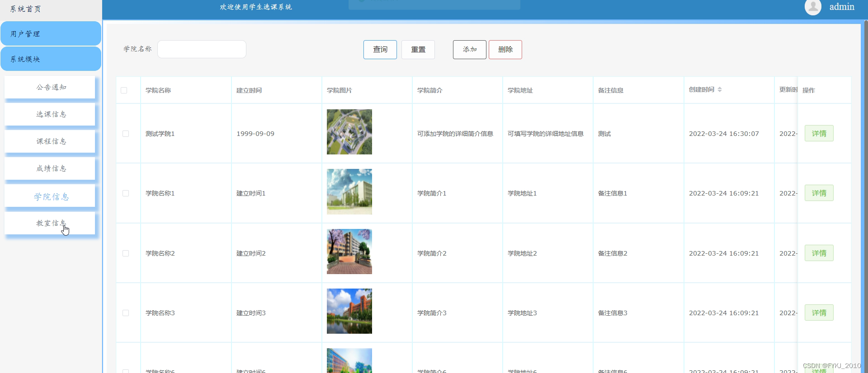
Task: Enlarge the 学院名称3 lakeside building image
Action: [349, 311]
